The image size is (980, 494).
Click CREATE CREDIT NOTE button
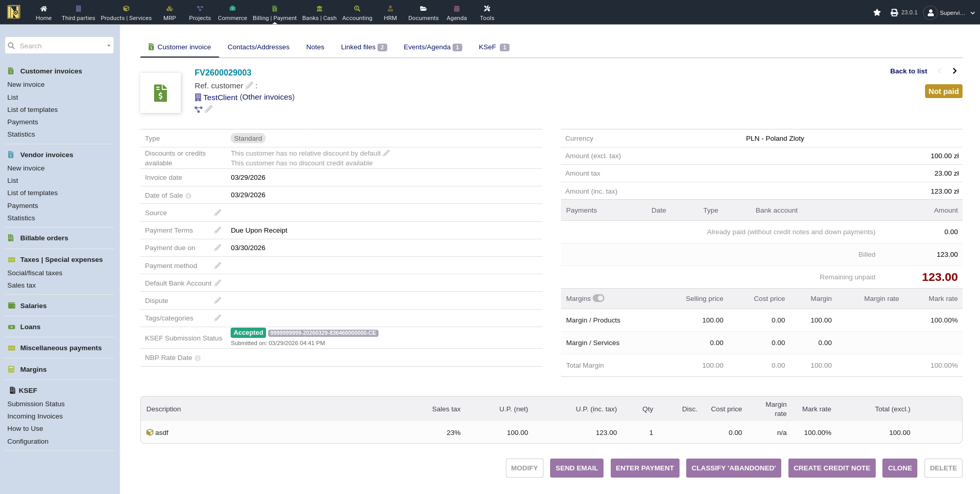pyautogui.click(x=832, y=468)
